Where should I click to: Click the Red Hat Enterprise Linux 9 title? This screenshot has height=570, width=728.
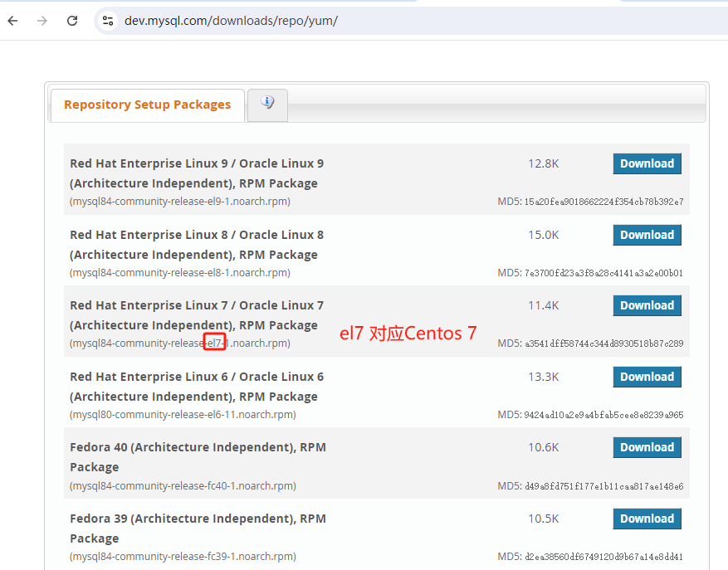point(197,173)
